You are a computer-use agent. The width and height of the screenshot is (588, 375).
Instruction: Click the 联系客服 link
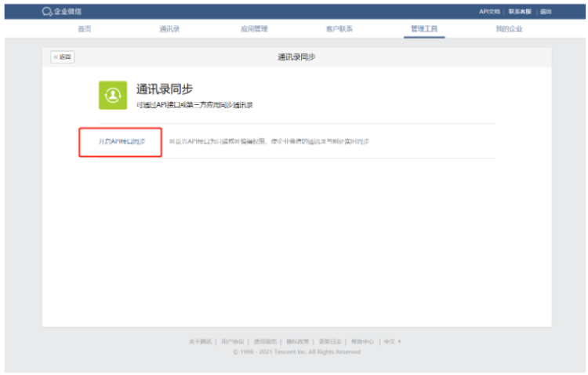point(520,12)
